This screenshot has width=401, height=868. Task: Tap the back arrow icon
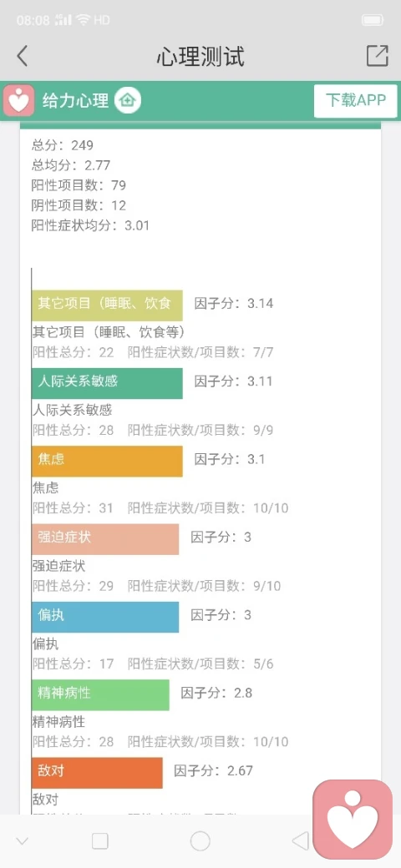point(22,56)
